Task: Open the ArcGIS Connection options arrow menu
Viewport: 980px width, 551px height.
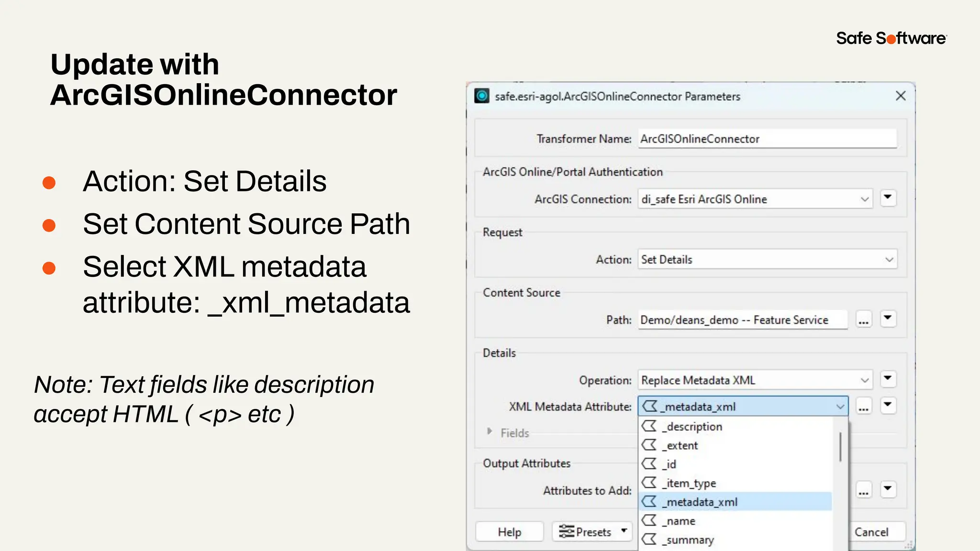Action: tap(888, 198)
